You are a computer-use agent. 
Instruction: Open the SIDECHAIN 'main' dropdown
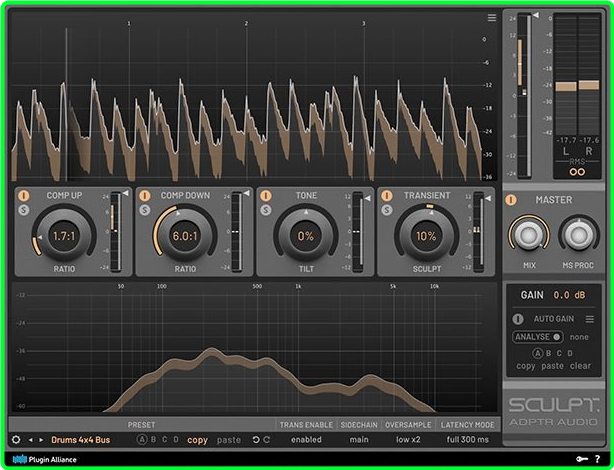click(x=359, y=440)
